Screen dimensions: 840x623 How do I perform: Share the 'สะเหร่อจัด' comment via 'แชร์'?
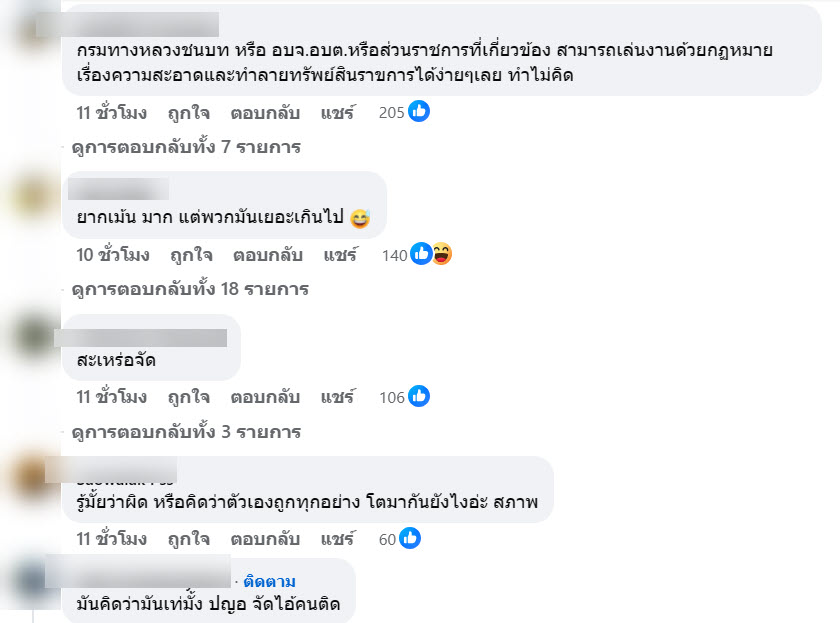click(x=338, y=397)
